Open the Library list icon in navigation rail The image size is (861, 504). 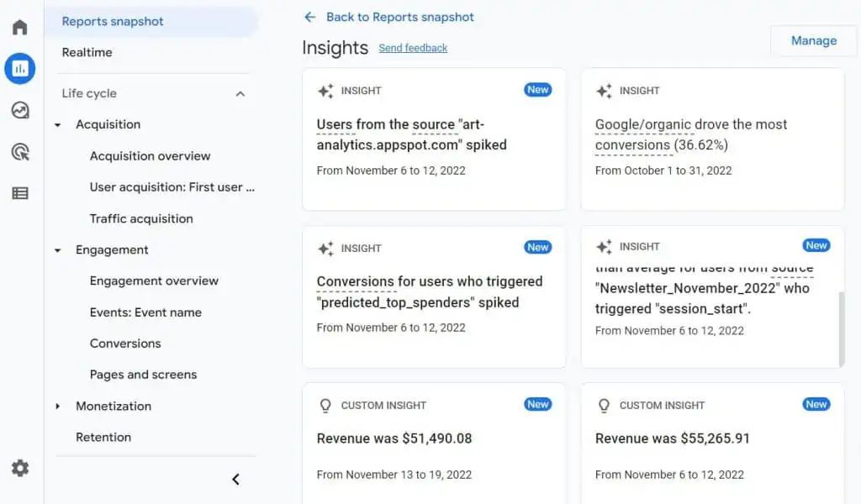click(x=19, y=193)
